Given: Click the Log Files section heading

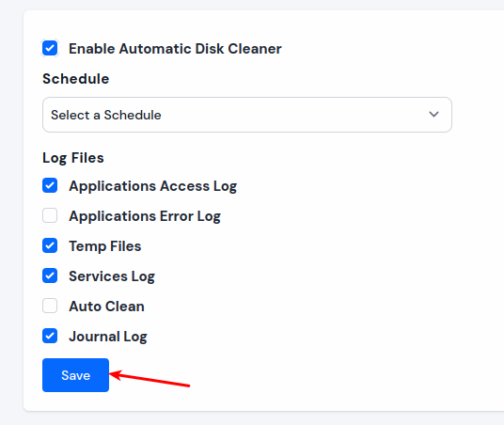Looking at the screenshot, I should click(73, 158).
